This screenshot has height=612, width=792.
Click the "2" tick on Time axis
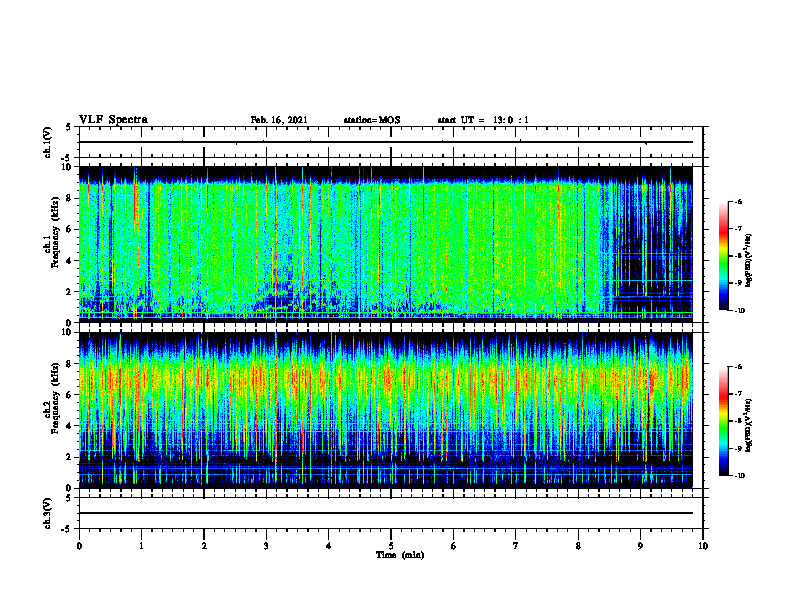coord(204,546)
